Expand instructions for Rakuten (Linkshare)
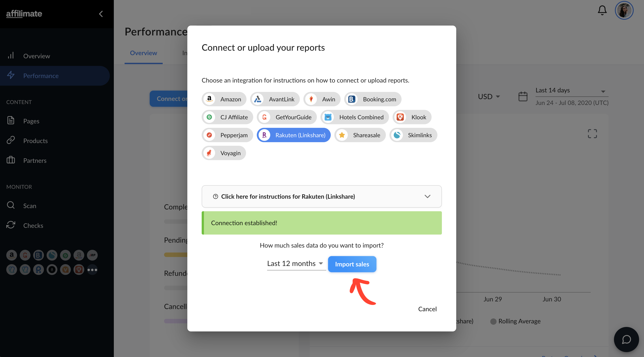Screen dimensions: 644x357 pyautogui.click(x=322, y=196)
